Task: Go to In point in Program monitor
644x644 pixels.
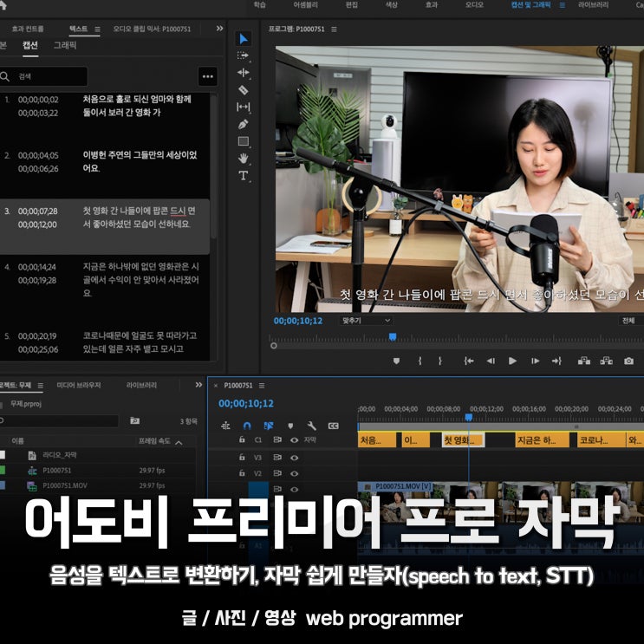Action: pos(469,361)
